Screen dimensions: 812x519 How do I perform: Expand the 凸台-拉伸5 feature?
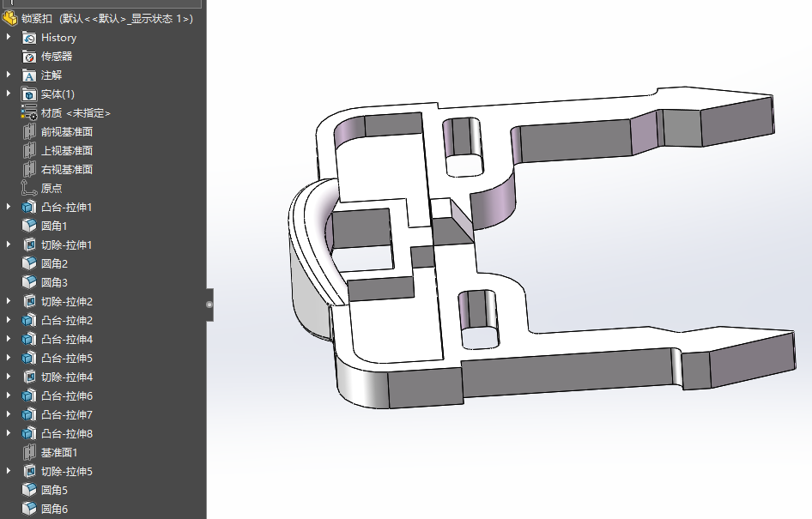point(9,358)
